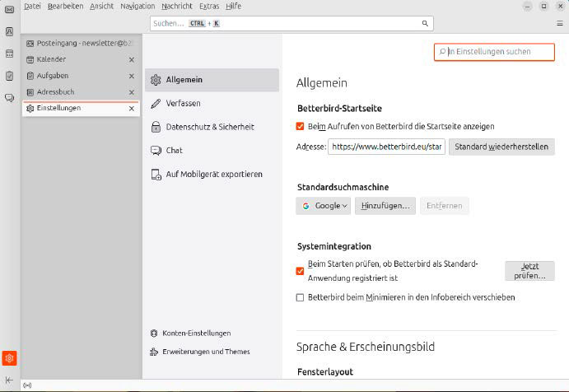Image resolution: width=569 pixels, height=392 pixels.
Task: Open the Calendar space icon
Action: click(9, 54)
